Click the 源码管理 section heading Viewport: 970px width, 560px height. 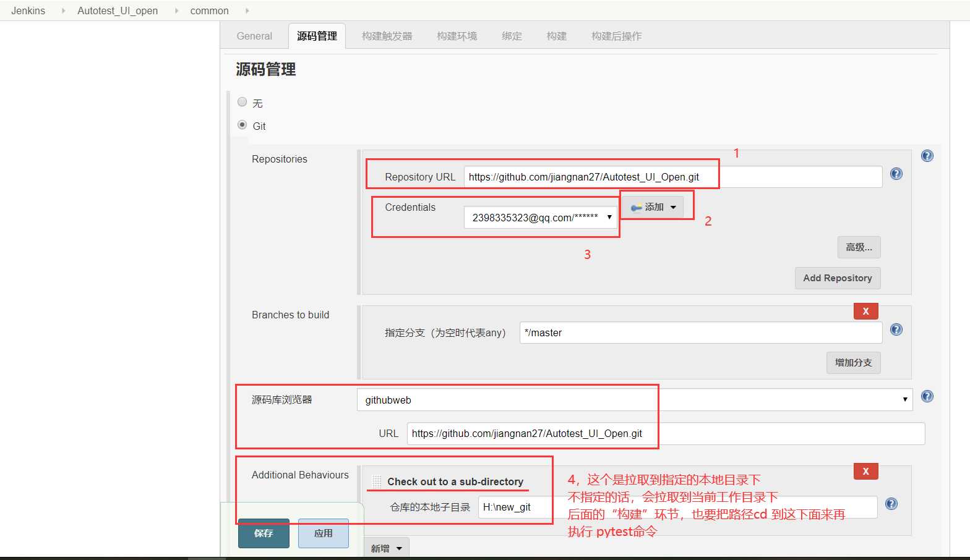(x=265, y=69)
